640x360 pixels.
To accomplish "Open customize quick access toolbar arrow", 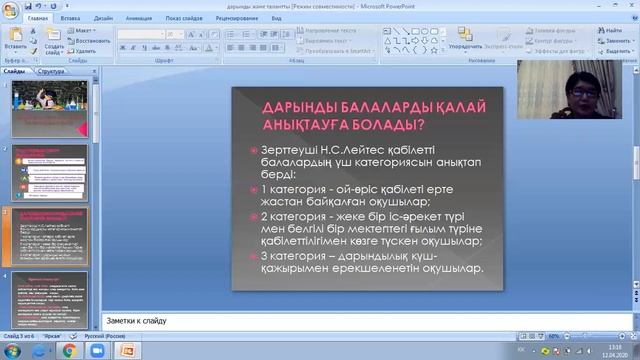I will pyautogui.click(x=67, y=6).
